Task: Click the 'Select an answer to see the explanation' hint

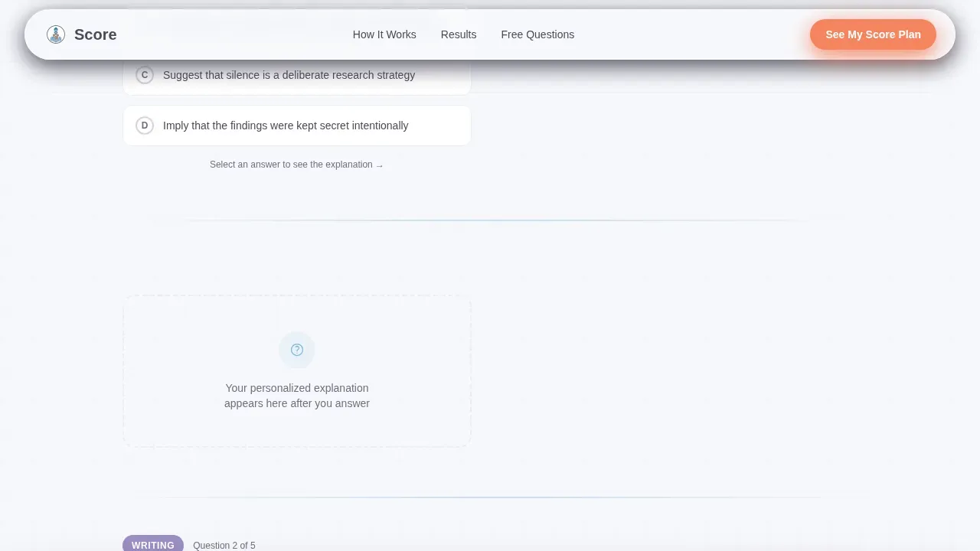Action: click(x=297, y=165)
